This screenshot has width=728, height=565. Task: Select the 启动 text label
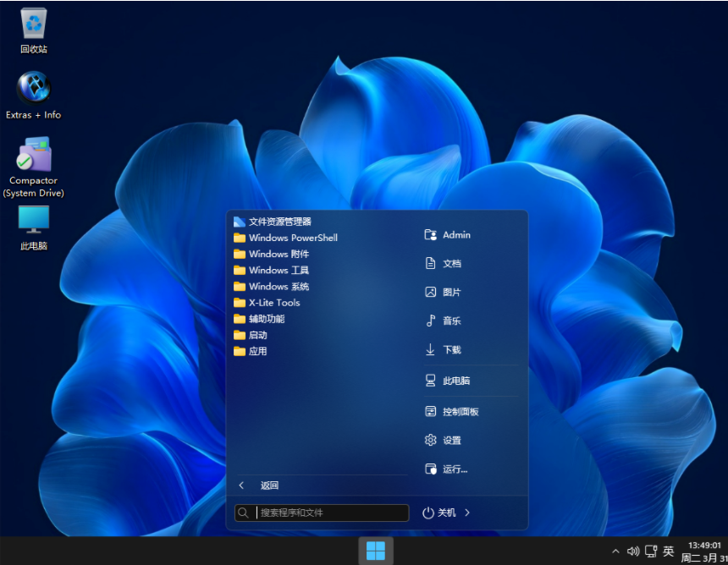click(257, 336)
